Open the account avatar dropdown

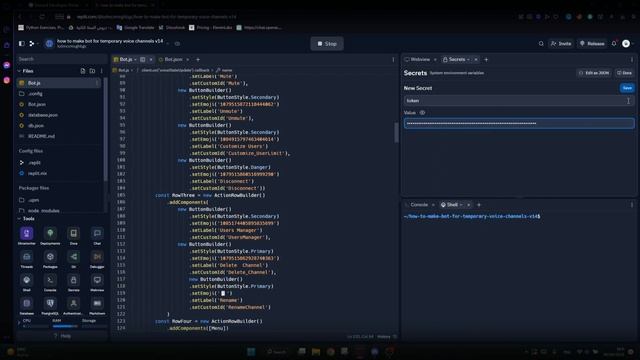(x=628, y=43)
